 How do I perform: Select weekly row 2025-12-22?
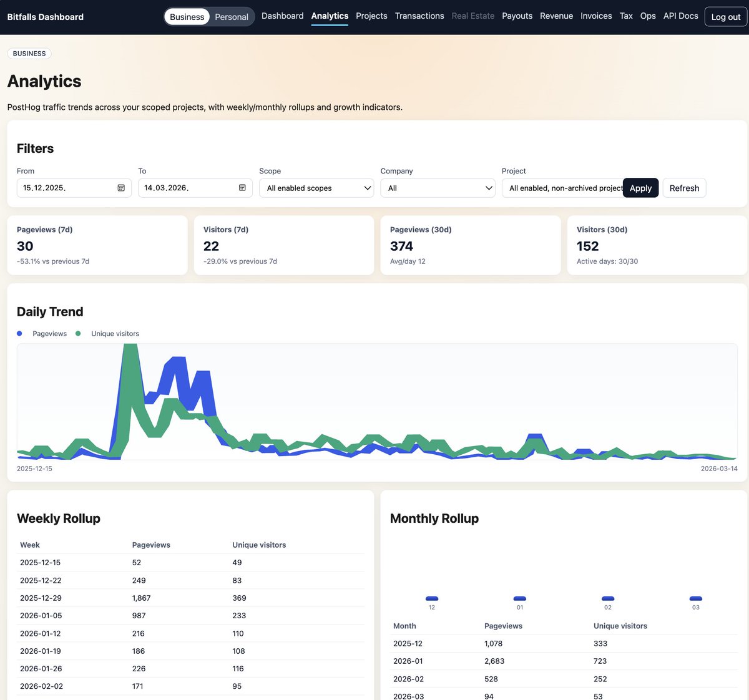point(190,580)
